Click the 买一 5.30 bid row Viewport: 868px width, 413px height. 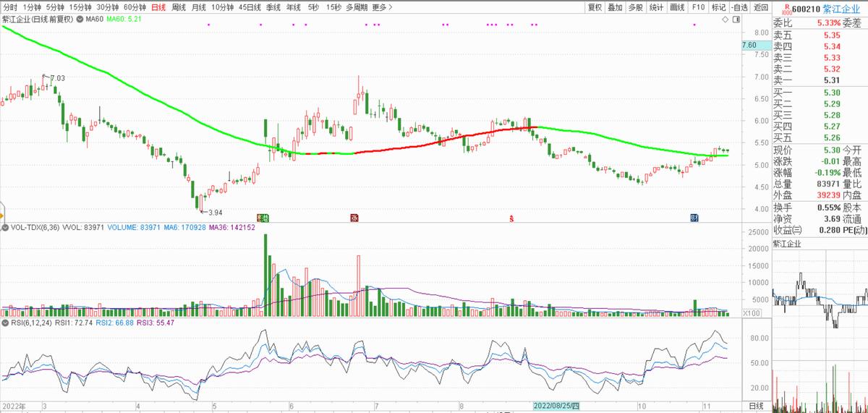[820, 93]
